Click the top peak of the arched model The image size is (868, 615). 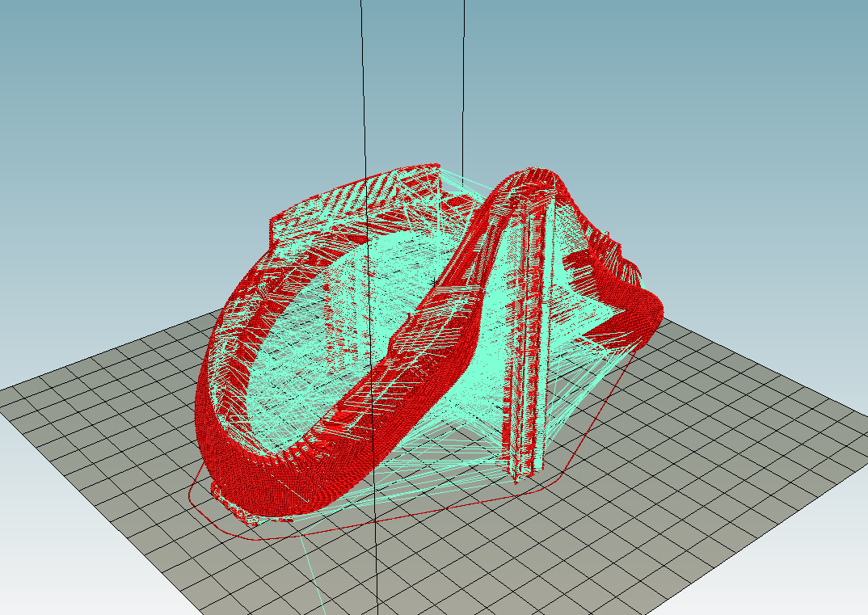click(533, 173)
